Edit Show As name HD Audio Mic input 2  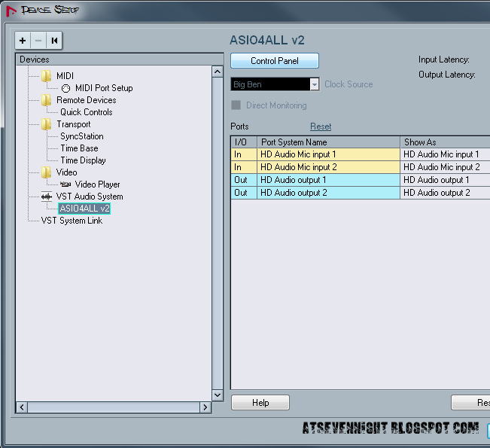[x=446, y=167]
